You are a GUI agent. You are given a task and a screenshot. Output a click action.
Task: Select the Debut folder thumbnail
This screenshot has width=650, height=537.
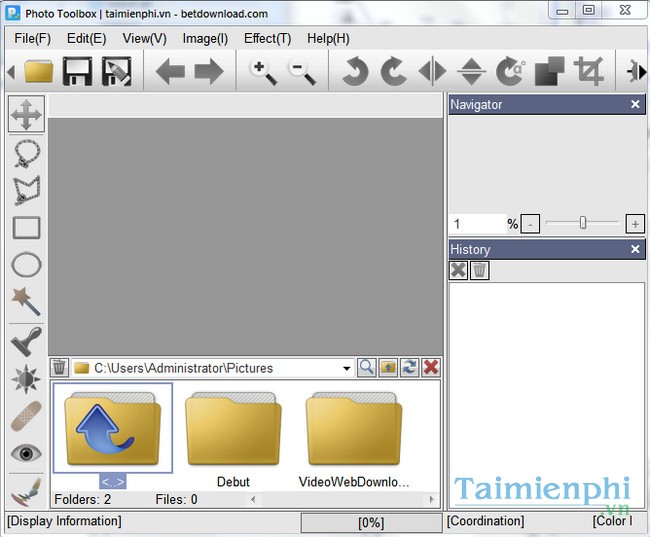pos(233,429)
